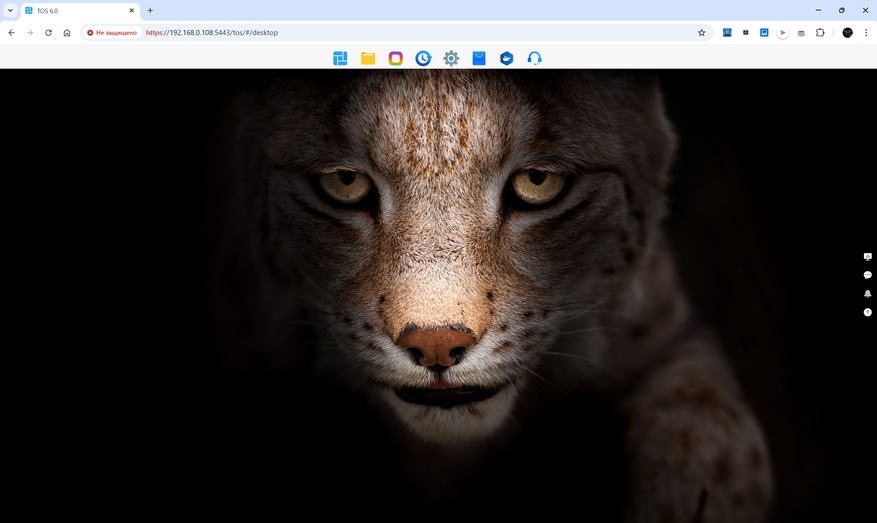Open the Extensions puzzle piece menu
The width and height of the screenshot is (877, 523).
[820, 33]
